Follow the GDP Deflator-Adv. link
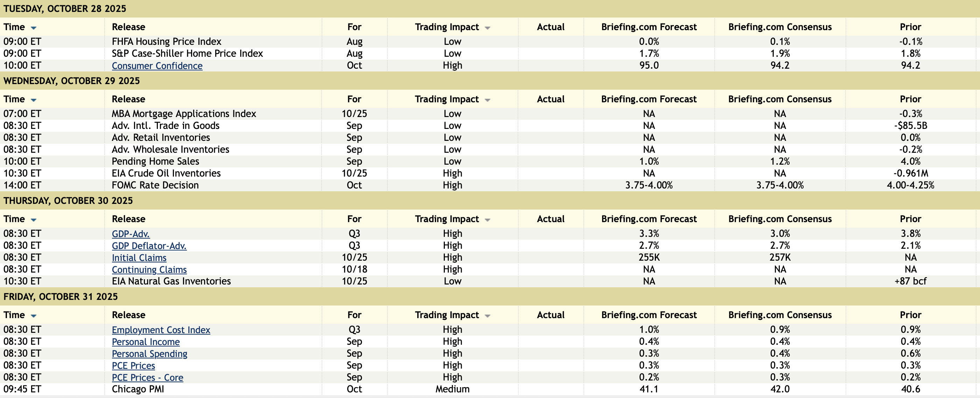980x398 pixels. pos(149,246)
